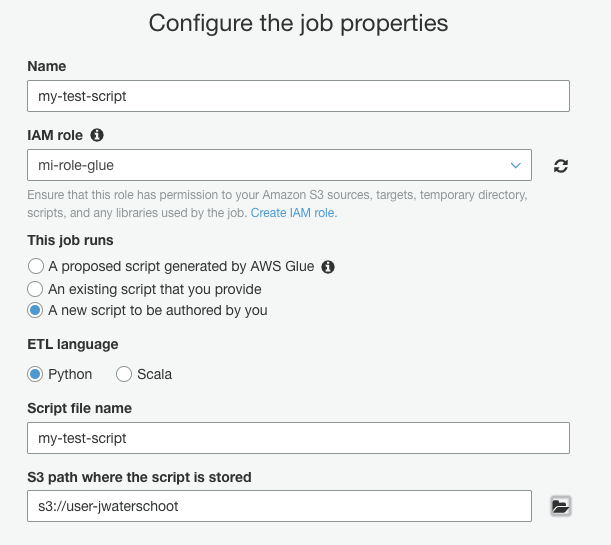Click the 'S3 path where the script is stored' label

tap(139, 477)
